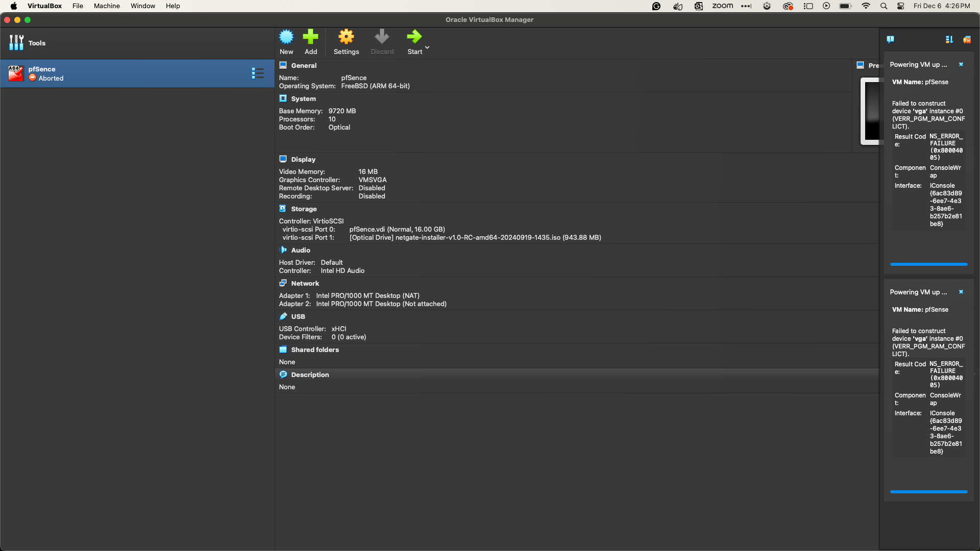Click the General section header icon
Screen dimensions: 980x551
coord(283,65)
